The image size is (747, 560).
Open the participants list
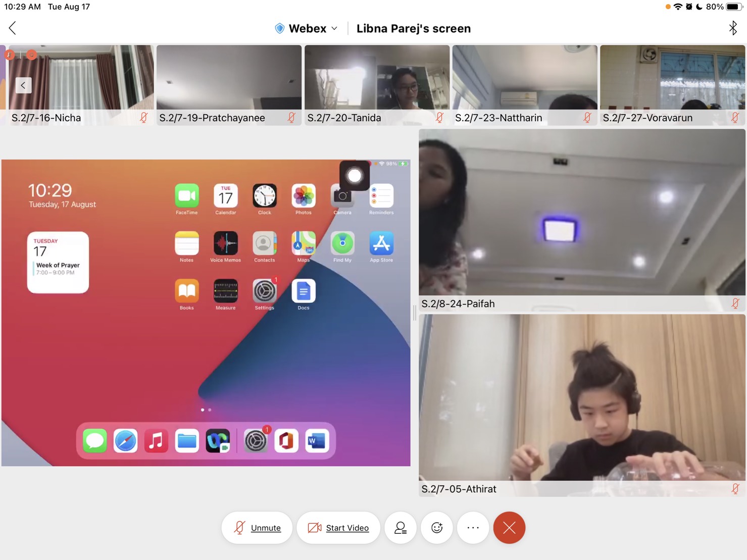click(x=401, y=528)
